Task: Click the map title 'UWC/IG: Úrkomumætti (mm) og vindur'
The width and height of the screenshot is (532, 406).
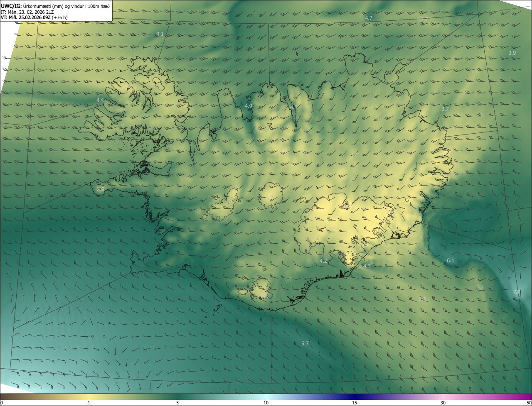Action: click(55, 6)
